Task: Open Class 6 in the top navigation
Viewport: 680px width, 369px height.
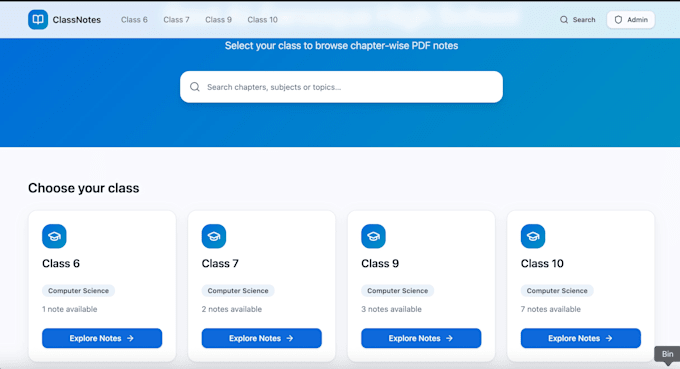Action: coord(134,20)
